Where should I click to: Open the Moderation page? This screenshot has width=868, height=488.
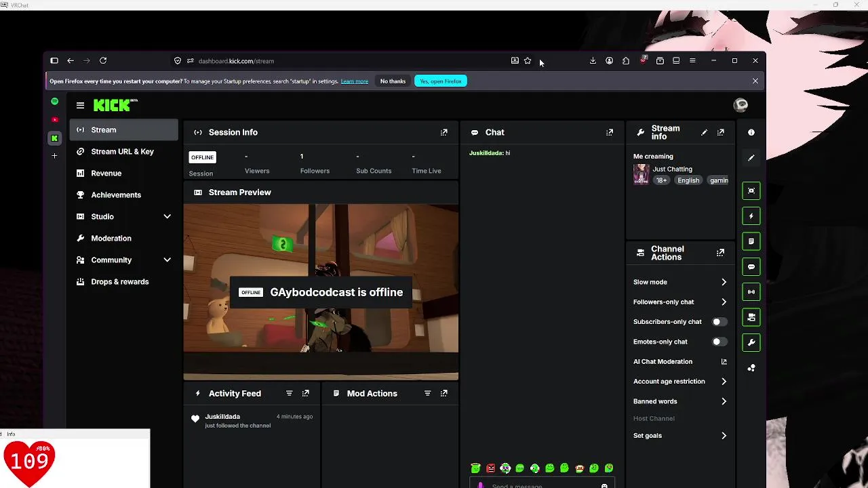[123, 239]
